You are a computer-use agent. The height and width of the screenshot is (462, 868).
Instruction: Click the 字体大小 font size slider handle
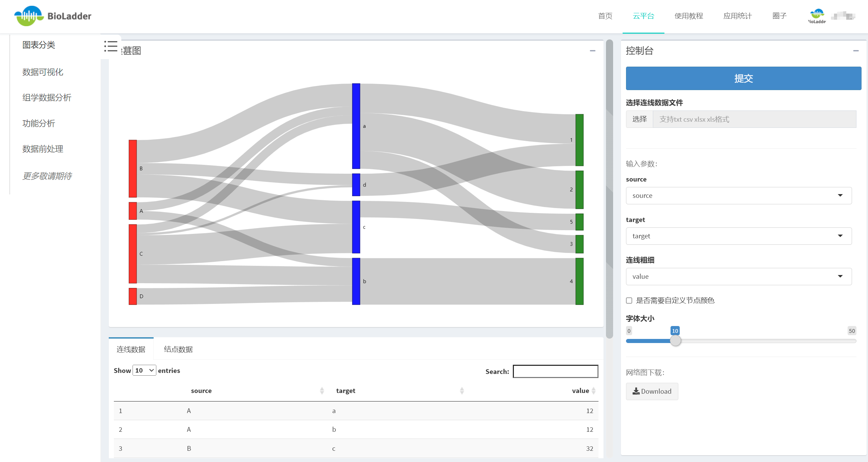tap(675, 341)
